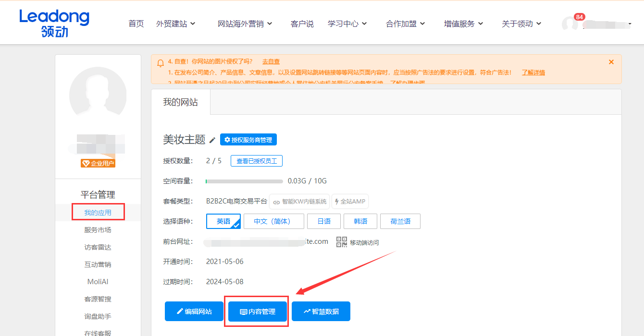The height and width of the screenshot is (336, 644).
Task: Expand the 学习中心 dropdown menu
Action: point(347,23)
